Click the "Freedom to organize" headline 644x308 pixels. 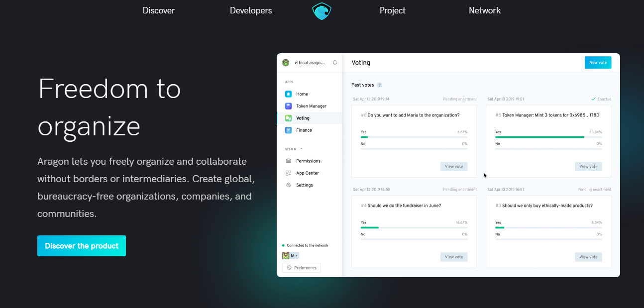click(109, 107)
